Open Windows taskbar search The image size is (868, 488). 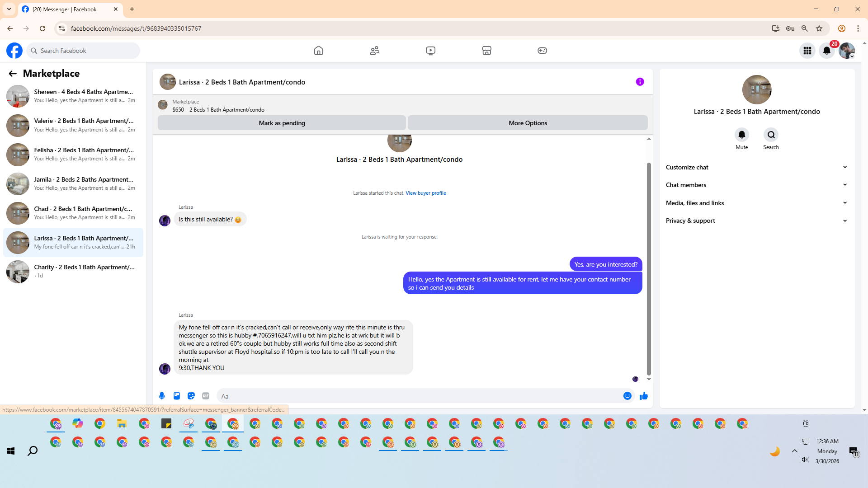(x=33, y=451)
